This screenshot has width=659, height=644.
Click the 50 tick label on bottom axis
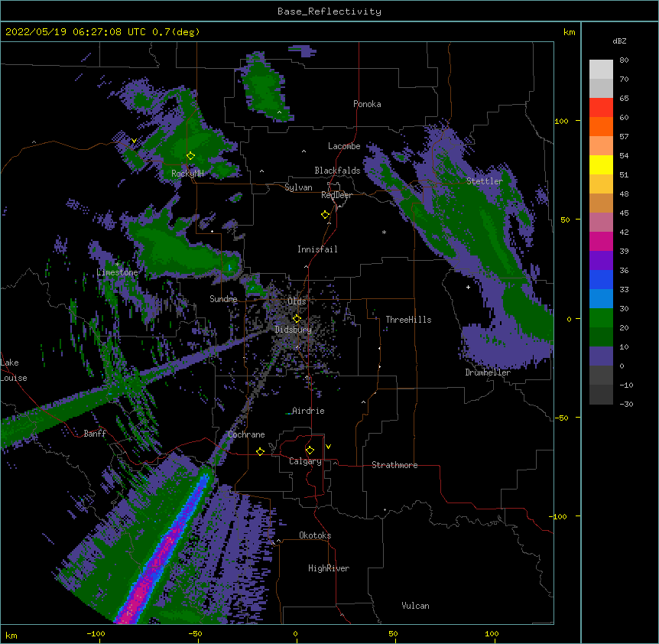point(393,633)
